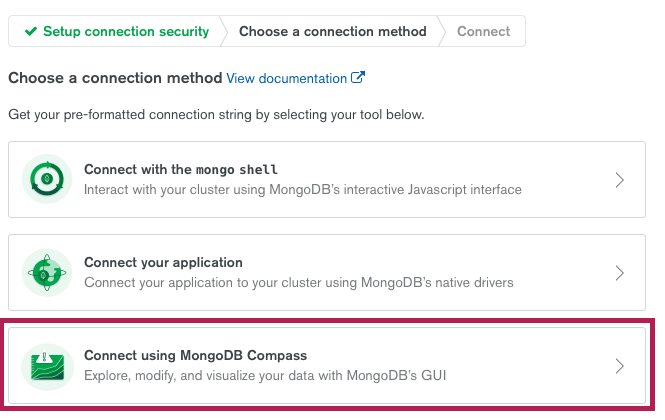Click the mongo shell circular icon
This screenshot has width=665, height=420.
[47, 179]
